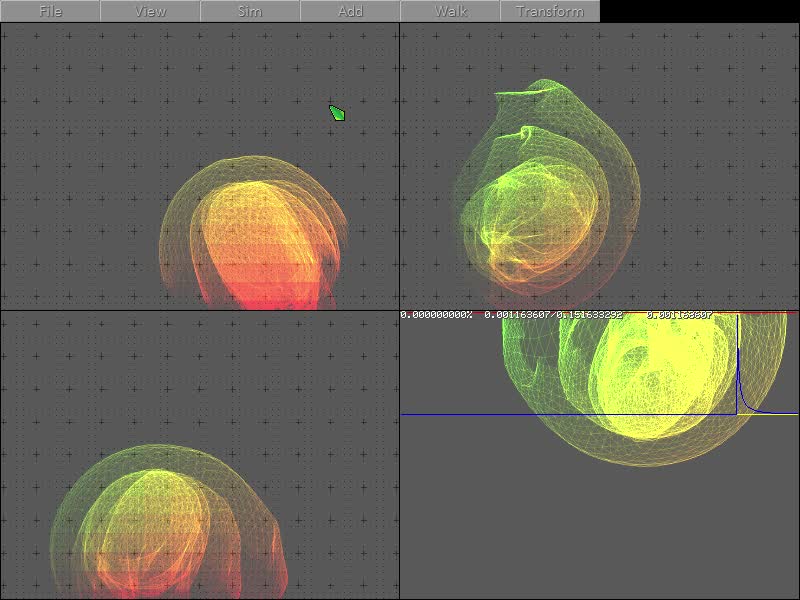
Task: Click the black empty area beside Transform menu
Action: tap(700, 11)
